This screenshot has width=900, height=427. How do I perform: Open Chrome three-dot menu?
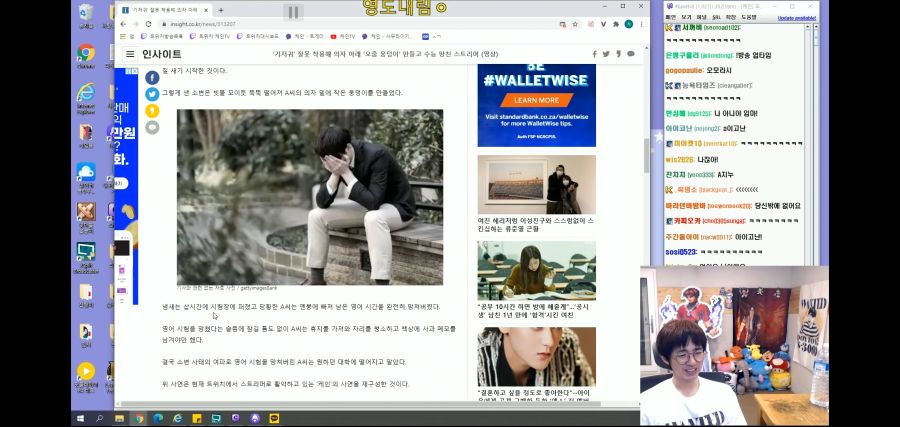(642, 24)
